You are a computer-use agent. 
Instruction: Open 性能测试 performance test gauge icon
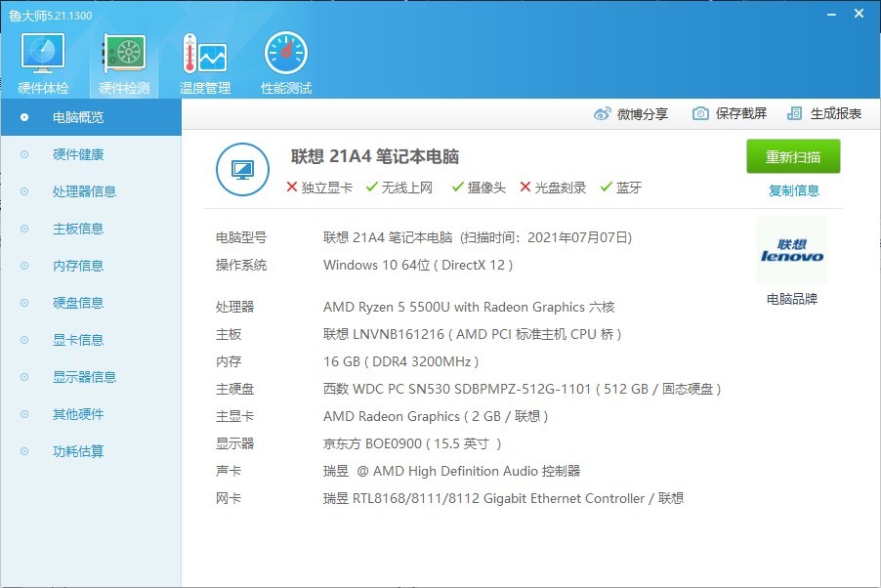(286, 54)
